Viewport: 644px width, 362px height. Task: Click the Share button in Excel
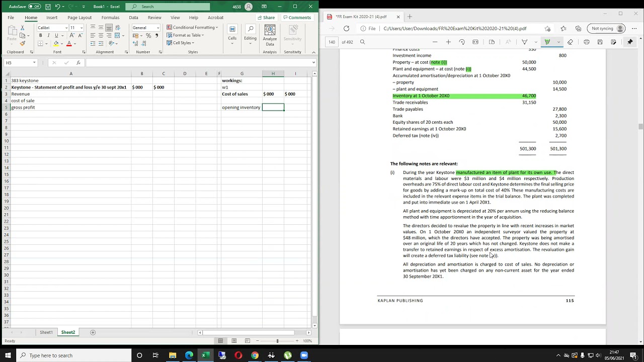click(x=266, y=18)
